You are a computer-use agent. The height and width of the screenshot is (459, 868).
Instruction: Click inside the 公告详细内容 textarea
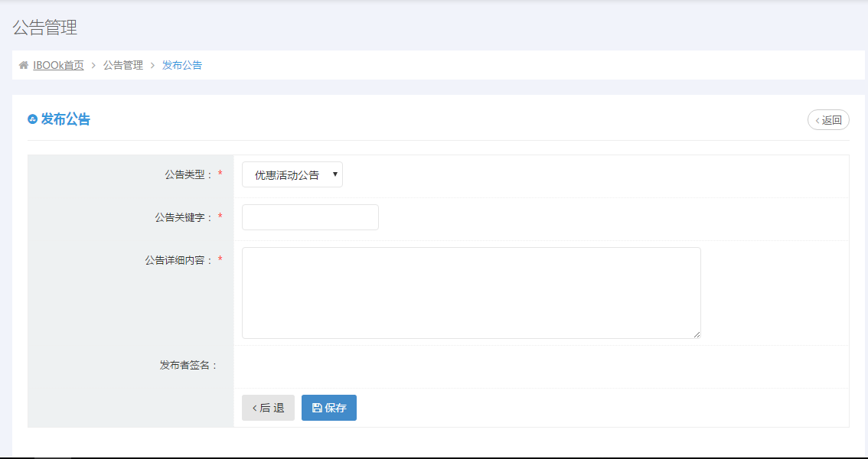471,293
